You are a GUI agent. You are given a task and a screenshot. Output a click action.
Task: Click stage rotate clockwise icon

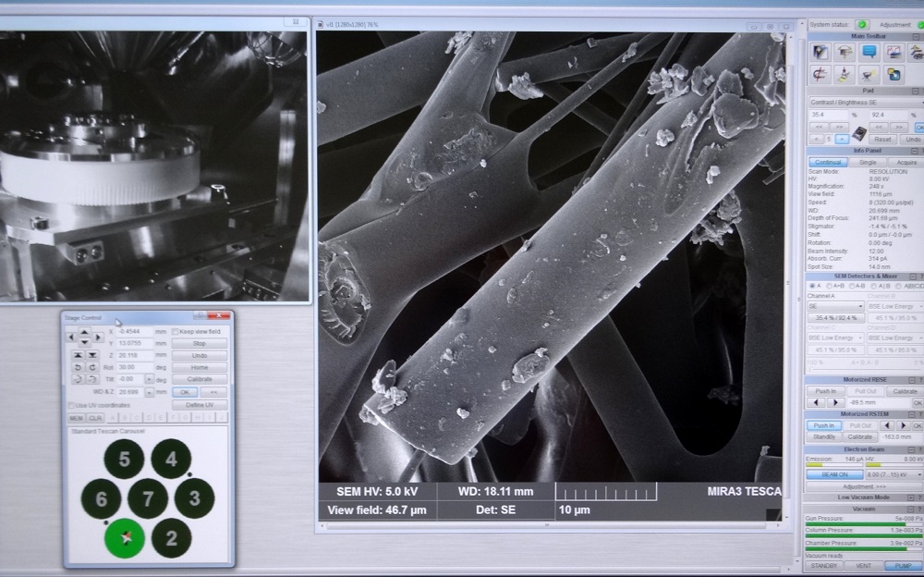click(x=91, y=367)
